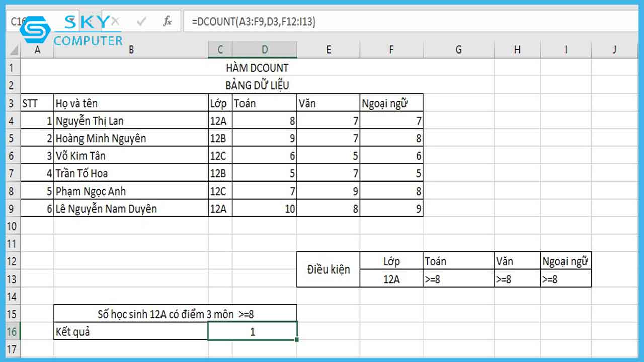Click the Enter checkmark in formula bar
Screen dimensions: 644x362
tap(142, 21)
